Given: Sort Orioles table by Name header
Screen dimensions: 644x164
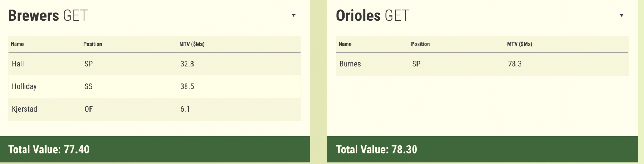Looking at the screenshot, I should (x=345, y=44).
